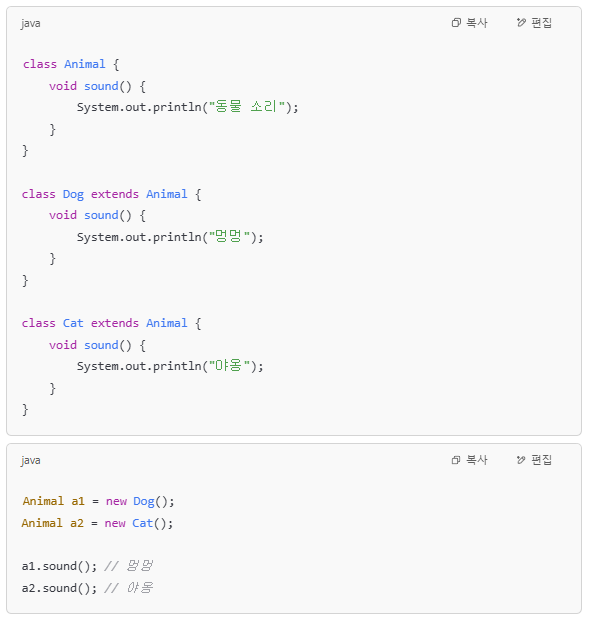Click the 'Animal a2 = new Cat();' line
The height and width of the screenshot is (621, 596).
(97, 523)
